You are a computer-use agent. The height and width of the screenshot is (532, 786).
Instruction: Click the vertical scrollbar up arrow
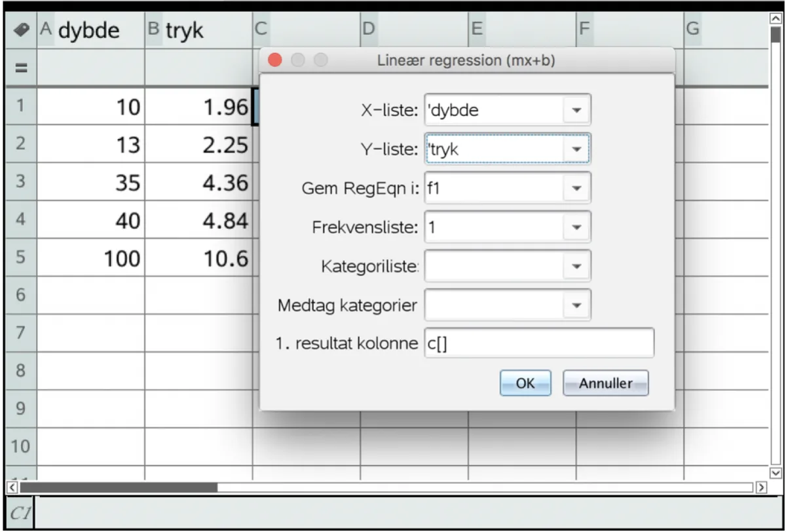tap(776, 20)
